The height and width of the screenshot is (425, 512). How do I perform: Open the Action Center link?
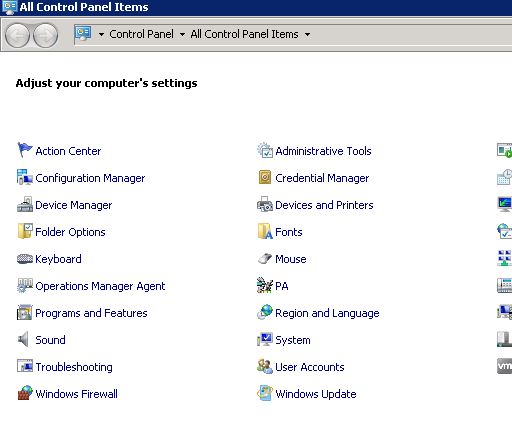tap(68, 151)
